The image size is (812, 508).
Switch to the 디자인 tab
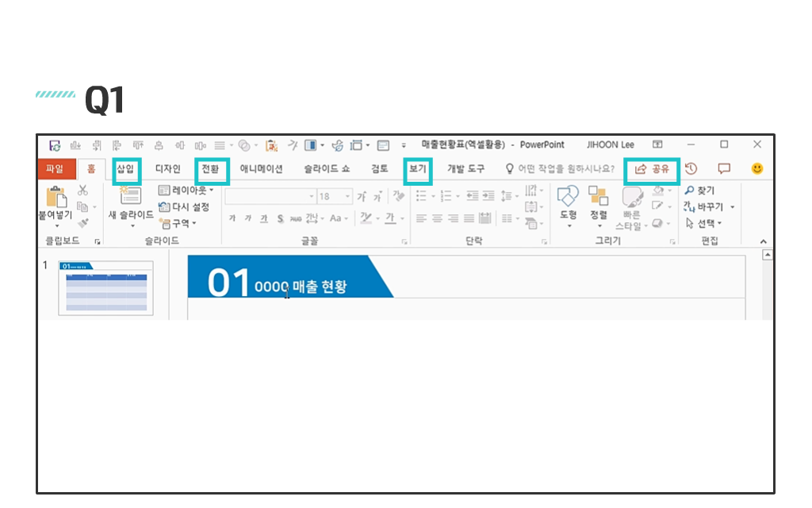coord(168,169)
